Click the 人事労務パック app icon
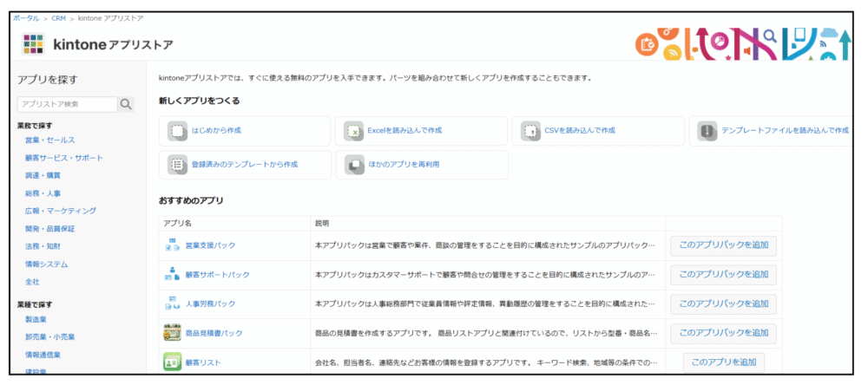Screen dimensions: 868x385 click(172, 303)
